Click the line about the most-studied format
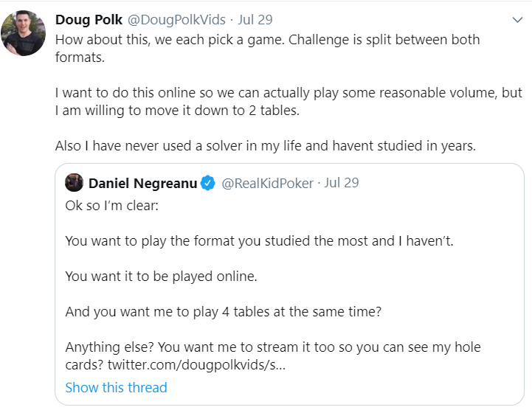This screenshot has height=410, width=532. point(259,241)
